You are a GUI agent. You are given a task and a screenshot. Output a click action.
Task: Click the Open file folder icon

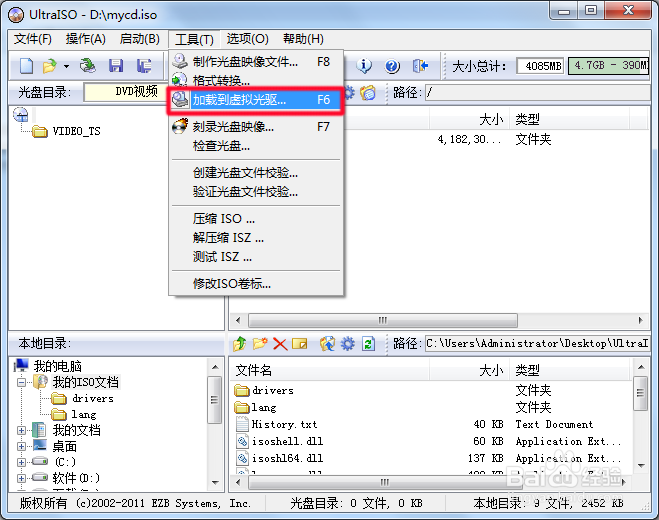[49, 66]
